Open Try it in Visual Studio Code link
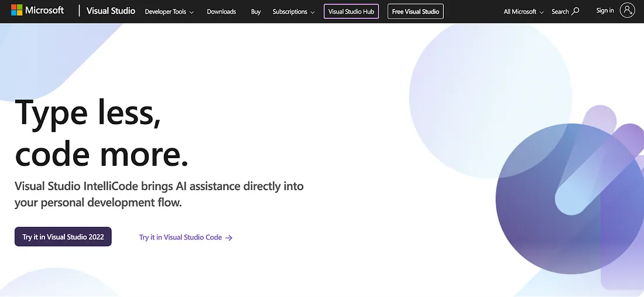Image resolution: width=644 pixels, height=297 pixels. click(x=186, y=237)
